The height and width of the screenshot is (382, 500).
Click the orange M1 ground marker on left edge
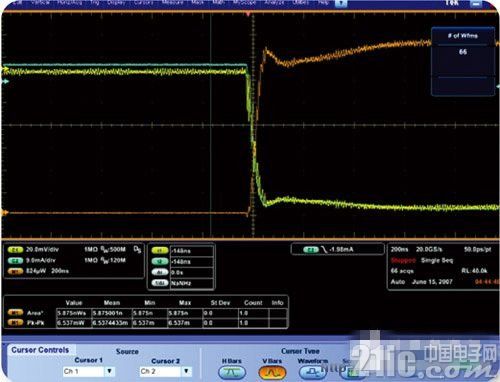click(x=5, y=212)
